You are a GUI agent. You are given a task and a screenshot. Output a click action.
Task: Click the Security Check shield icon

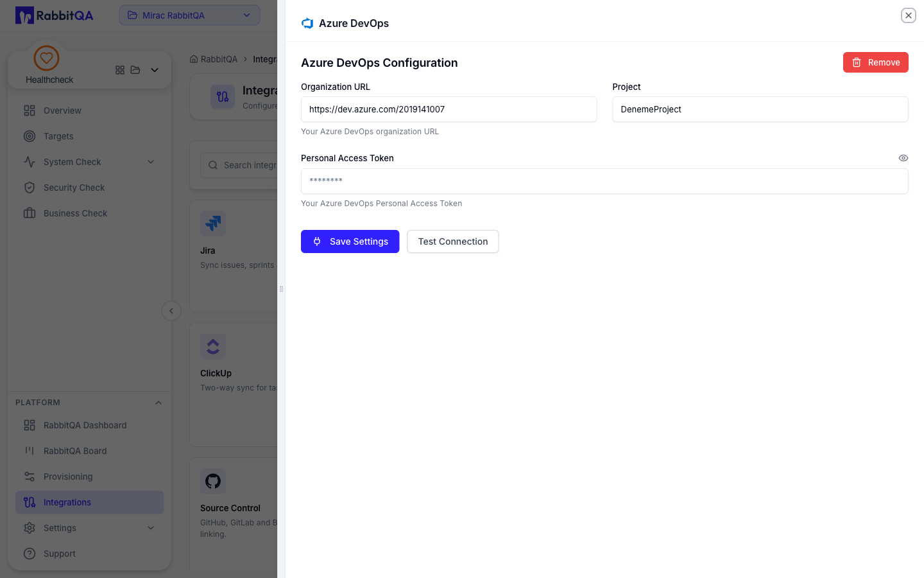(x=30, y=188)
